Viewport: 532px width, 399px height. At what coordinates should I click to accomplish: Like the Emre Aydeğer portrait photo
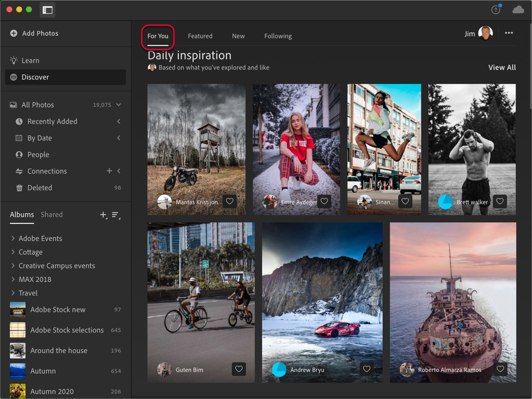(325, 201)
